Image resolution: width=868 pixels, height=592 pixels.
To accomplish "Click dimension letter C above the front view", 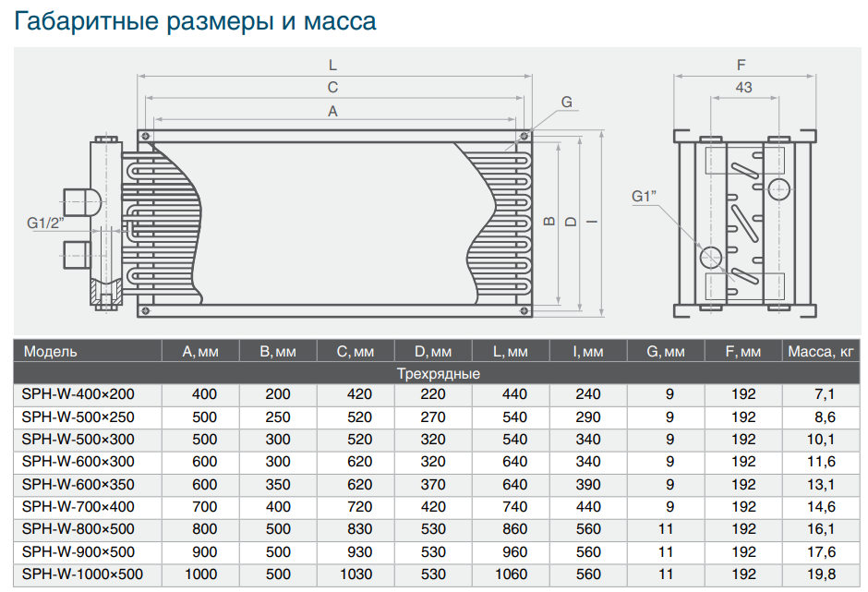I will click(x=332, y=87).
